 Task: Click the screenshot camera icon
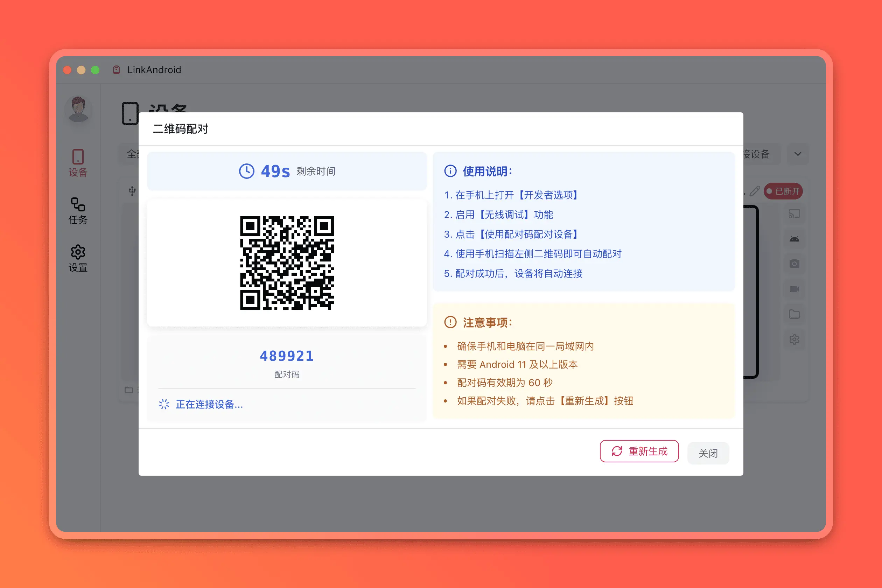[794, 264]
